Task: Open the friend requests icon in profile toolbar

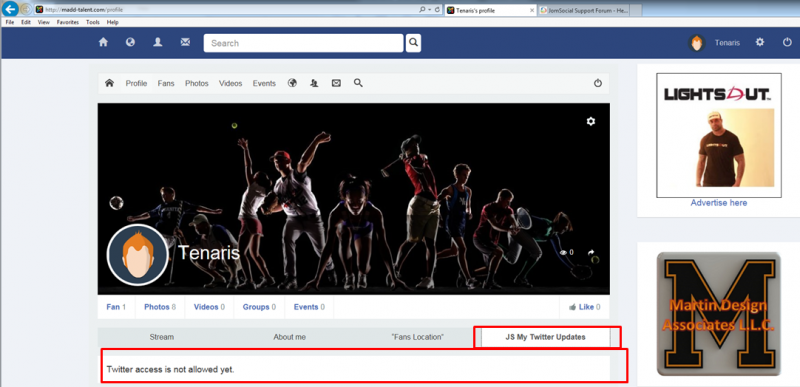Action: [314, 83]
